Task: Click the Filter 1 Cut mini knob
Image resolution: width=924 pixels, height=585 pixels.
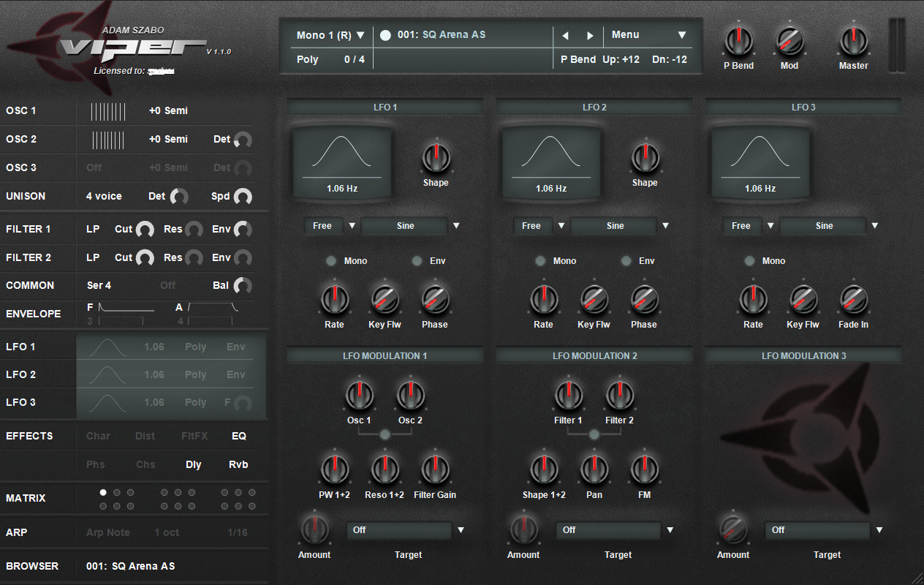Action: (145, 230)
